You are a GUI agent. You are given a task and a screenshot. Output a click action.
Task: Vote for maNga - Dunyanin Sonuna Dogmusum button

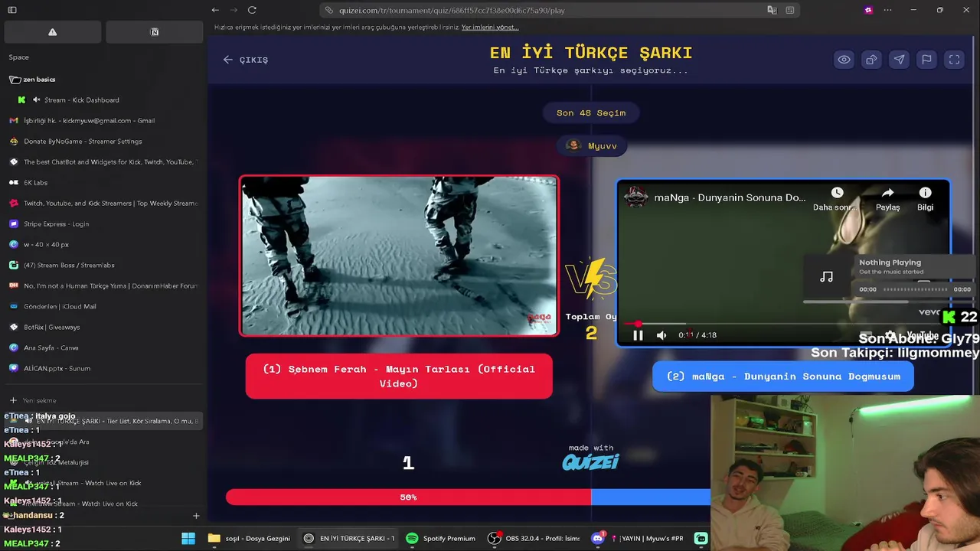(783, 377)
